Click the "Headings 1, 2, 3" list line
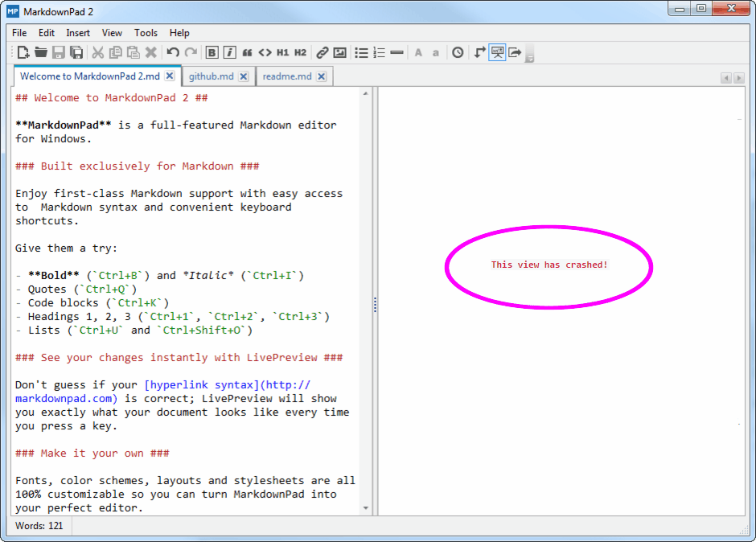The width and height of the screenshot is (756, 542). coord(173,317)
